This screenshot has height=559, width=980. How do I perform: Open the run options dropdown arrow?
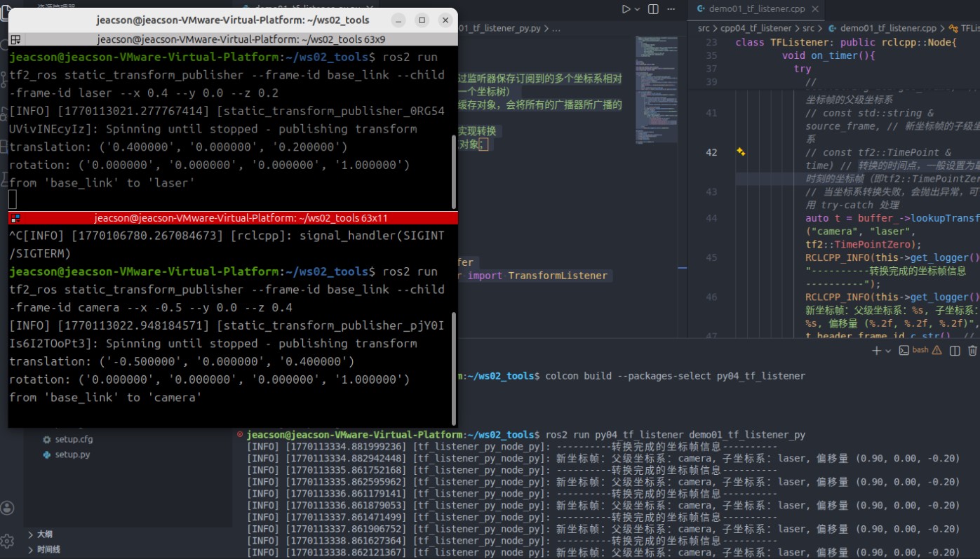[x=638, y=9]
